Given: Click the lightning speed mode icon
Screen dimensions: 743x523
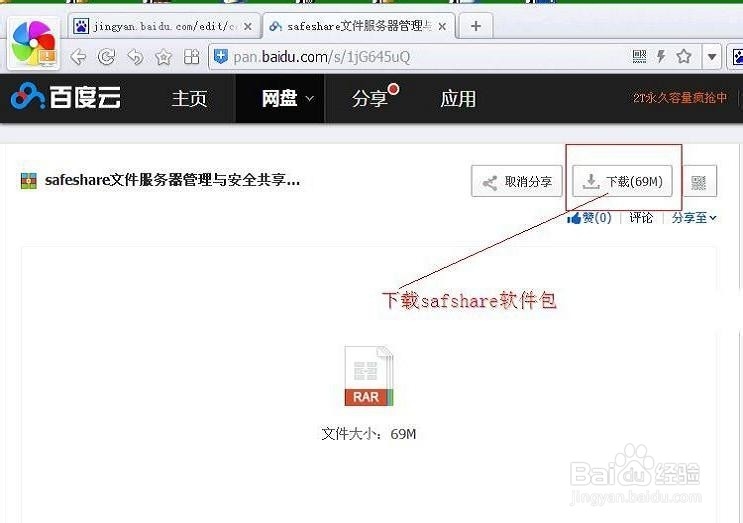Looking at the screenshot, I should pyautogui.click(x=661, y=57).
